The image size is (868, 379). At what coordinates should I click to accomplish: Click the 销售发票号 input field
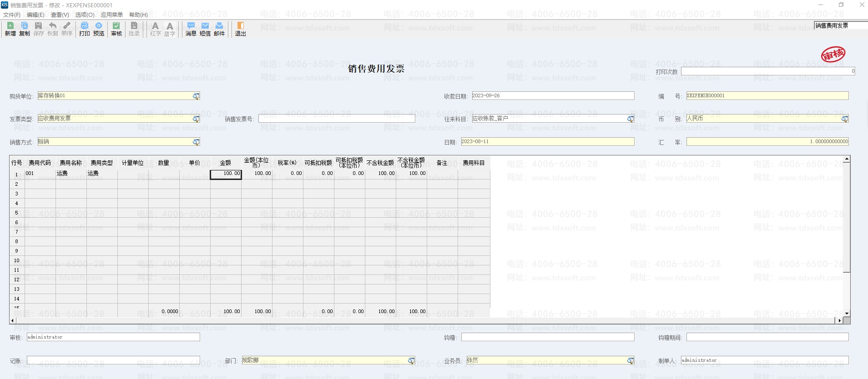click(x=337, y=119)
